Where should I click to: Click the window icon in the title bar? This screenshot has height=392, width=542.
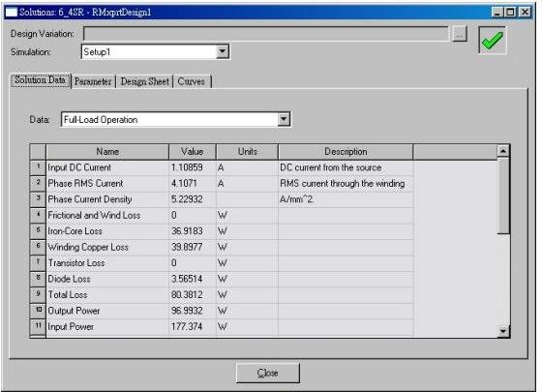point(11,13)
